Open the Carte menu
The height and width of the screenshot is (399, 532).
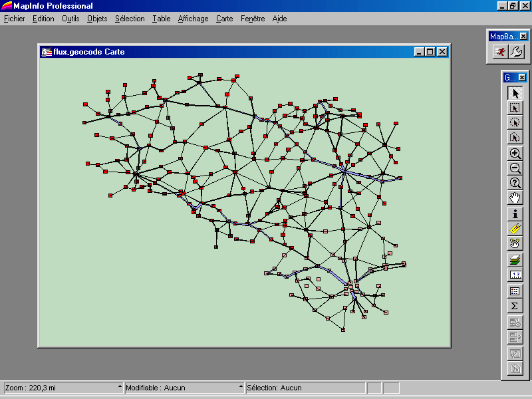pyautogui.click(x=225, y=19)
